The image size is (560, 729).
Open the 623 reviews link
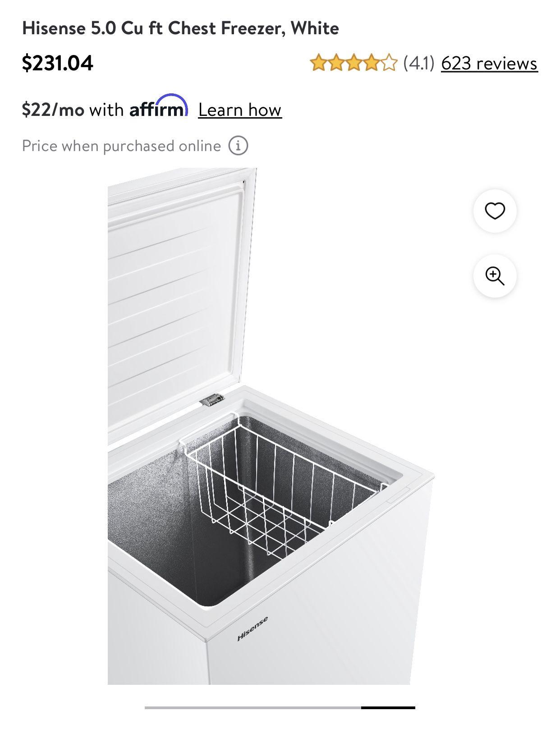click(489, 63)
